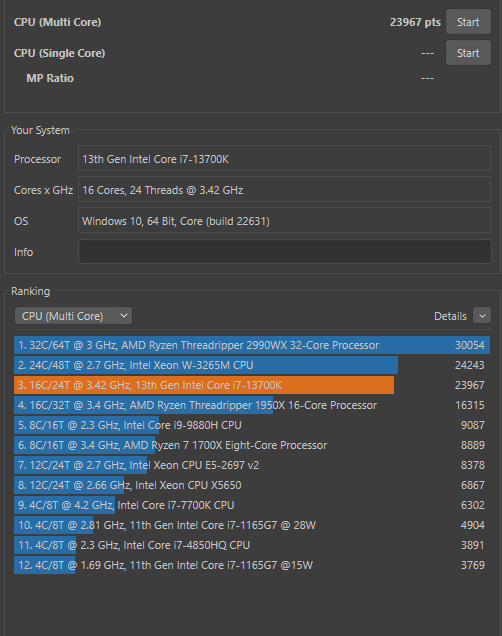Open the CPU (Multi Core) ranking dropdown
Screen dimensions: 502x636
pyautogui.click(x=73, y=316)
